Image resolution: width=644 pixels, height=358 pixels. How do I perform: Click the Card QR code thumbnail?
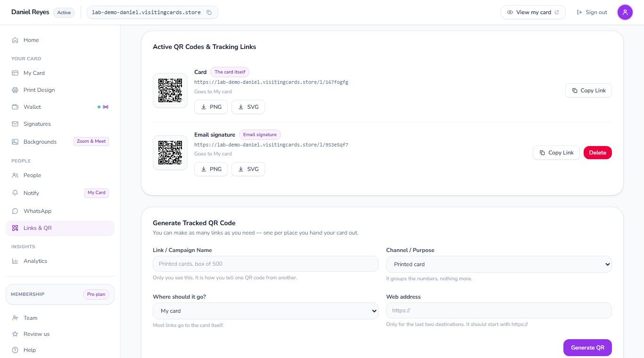170,90
